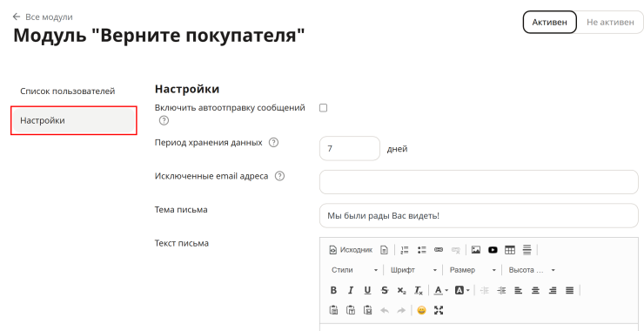Image resolution: width=644 pixels, height=331 pixels.
Task: Click the Модуль "Верните покупателя" heading
Action: pos(159,36)
